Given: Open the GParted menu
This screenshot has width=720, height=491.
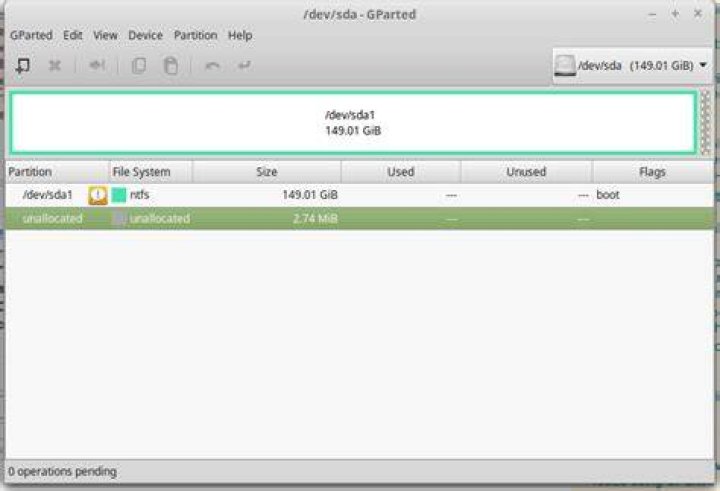Looking at the screenshot, I should (x=31, y=35).
